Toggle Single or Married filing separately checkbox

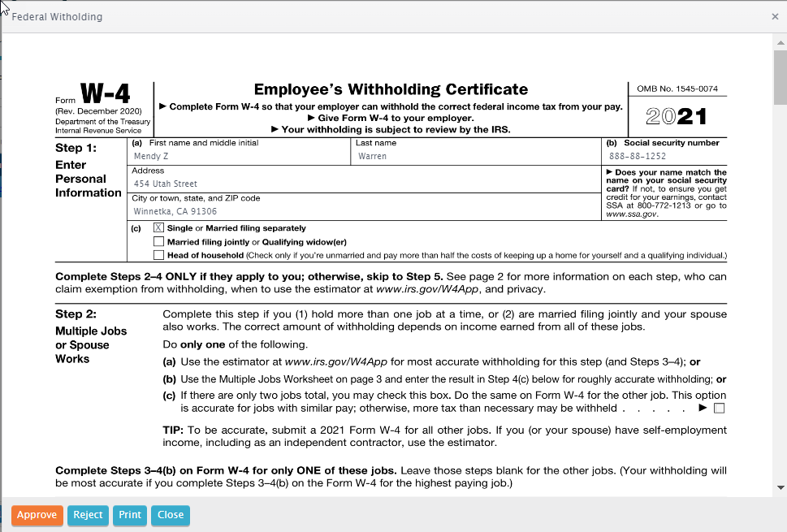click(x=158, y=228)
